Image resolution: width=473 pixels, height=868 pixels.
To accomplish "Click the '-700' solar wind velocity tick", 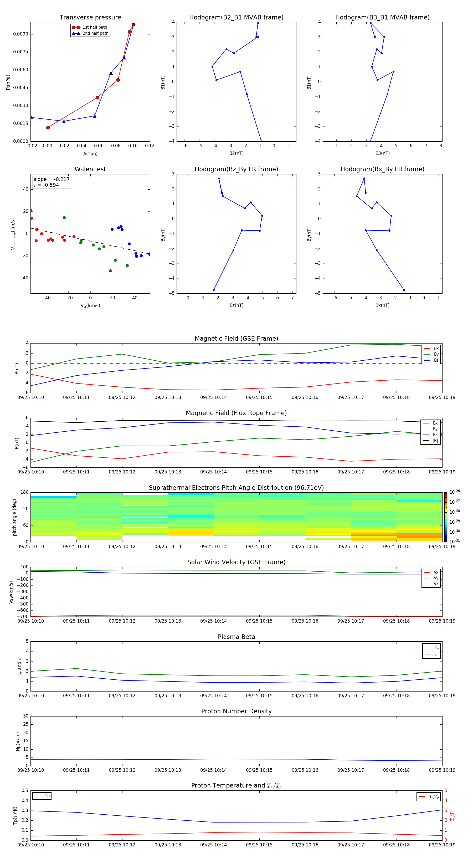I will click(x=23, y=617).
